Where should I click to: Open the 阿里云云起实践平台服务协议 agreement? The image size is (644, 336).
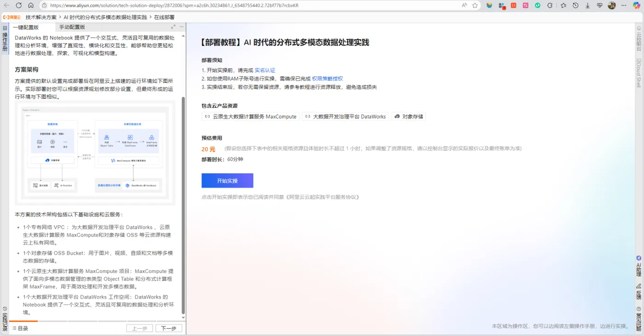(322, 197)
